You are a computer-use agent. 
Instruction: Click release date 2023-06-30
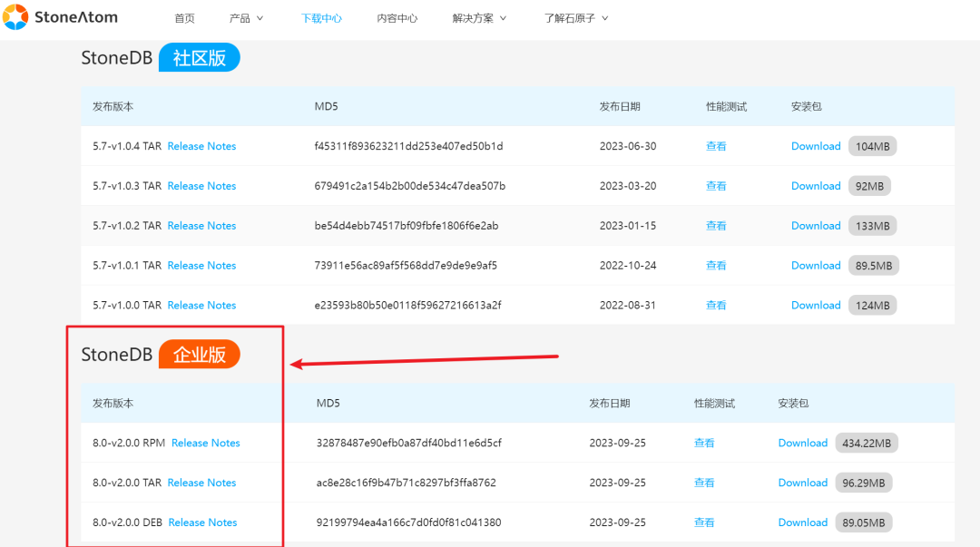tap(628, 146)
